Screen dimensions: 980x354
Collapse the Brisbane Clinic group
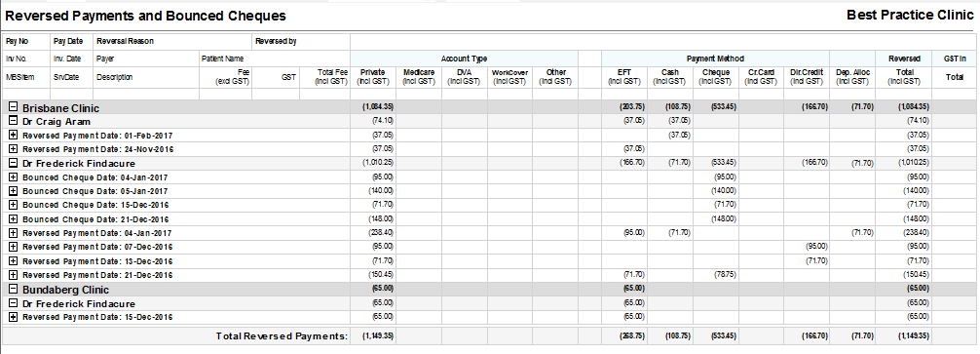13,107
